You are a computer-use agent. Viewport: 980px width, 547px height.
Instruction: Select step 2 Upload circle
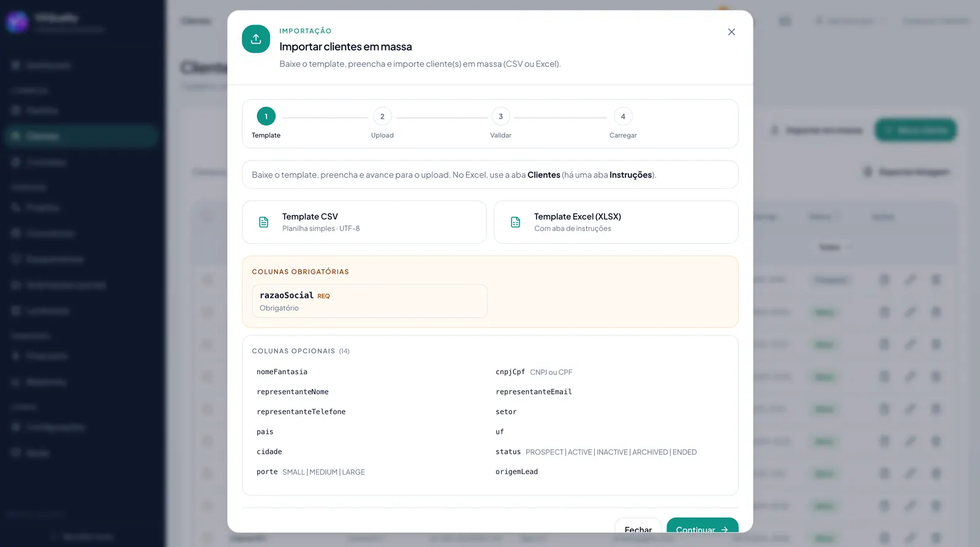(382, 116)
